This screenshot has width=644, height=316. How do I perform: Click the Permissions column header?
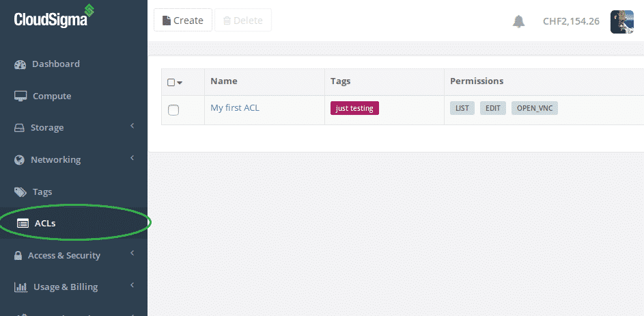click(x=477, y=81)
